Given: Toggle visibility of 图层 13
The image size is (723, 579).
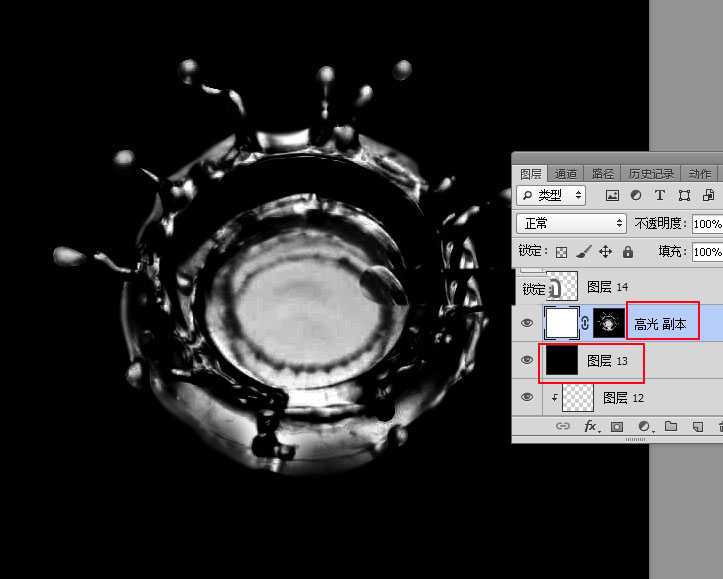Looking at the screenshot, I should pyautogui.click(x=527, y=361).
